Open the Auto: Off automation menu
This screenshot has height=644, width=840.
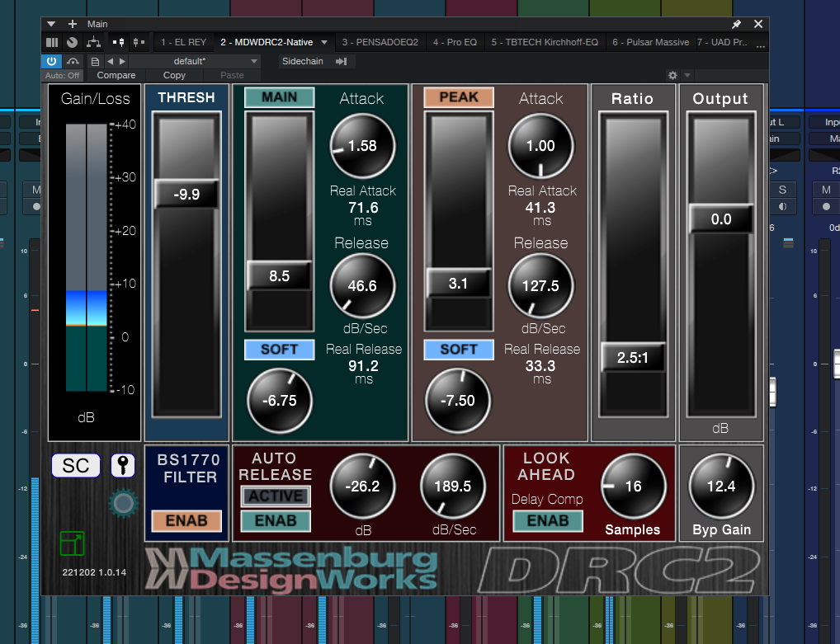(62, 75)
